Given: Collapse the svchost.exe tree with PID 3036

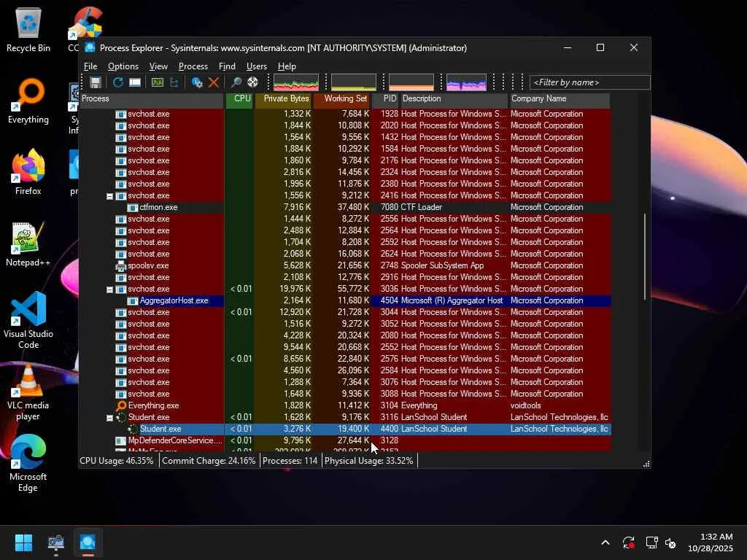Looking at the screenshot, I should coord(109,289).
